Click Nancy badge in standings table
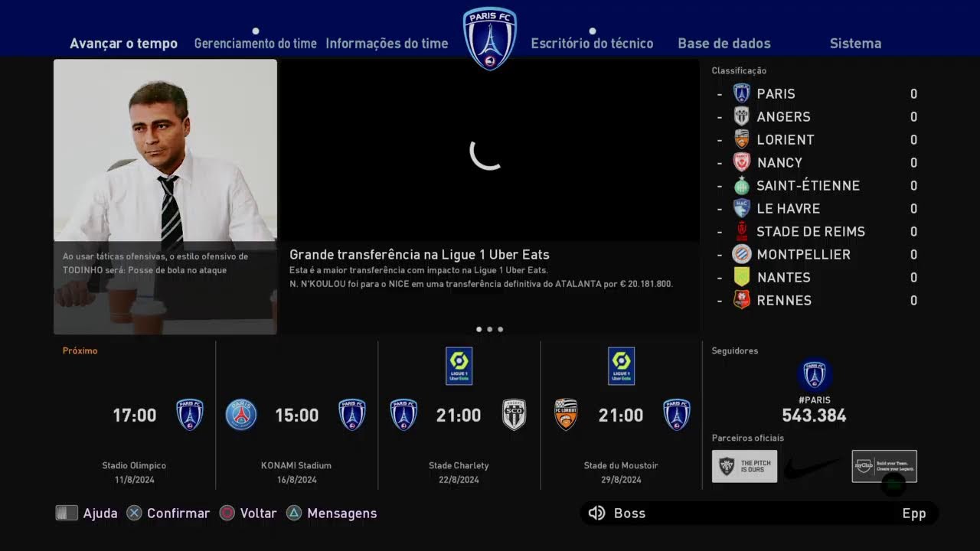980x551 pixels. (x=741, y=162)
